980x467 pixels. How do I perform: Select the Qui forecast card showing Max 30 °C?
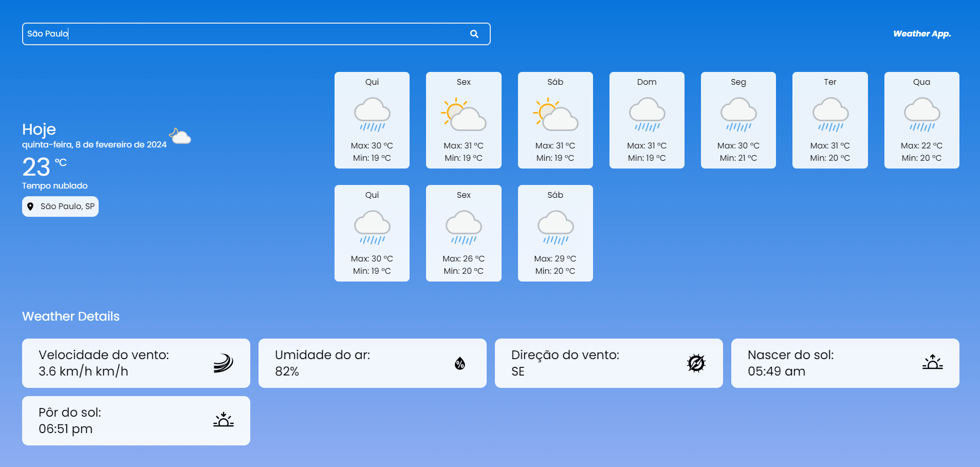(372, 120)
